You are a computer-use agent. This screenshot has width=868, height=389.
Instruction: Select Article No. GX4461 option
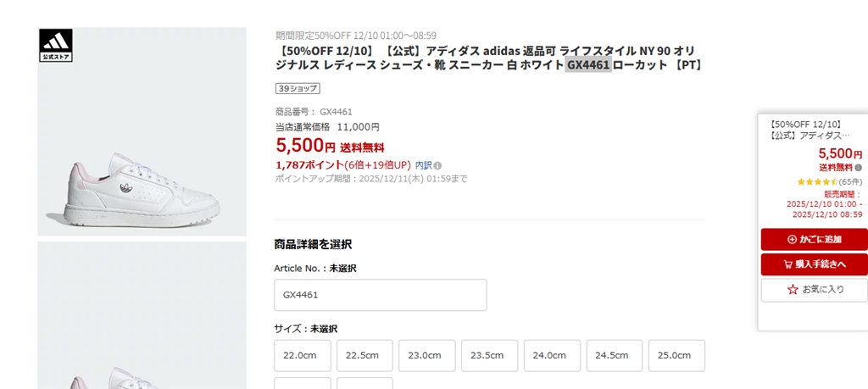380,295
